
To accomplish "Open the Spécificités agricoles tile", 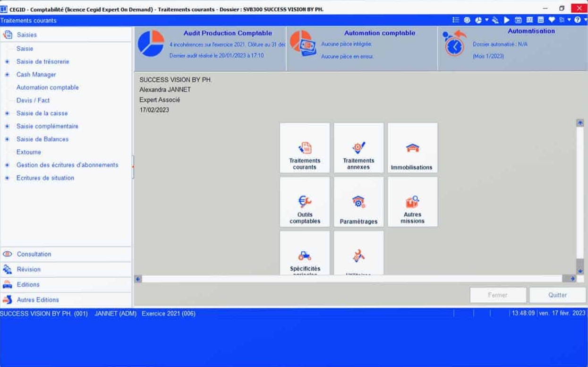I will pyautogui.click(x=305, y=253).
